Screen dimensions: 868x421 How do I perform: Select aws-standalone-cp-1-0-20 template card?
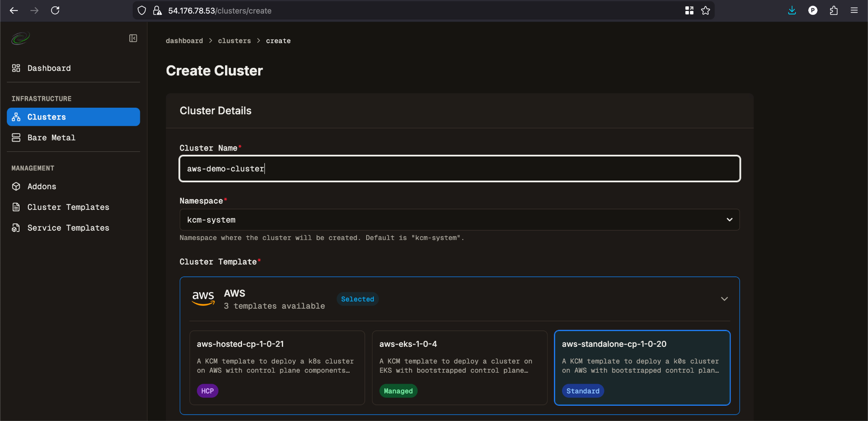642,367
